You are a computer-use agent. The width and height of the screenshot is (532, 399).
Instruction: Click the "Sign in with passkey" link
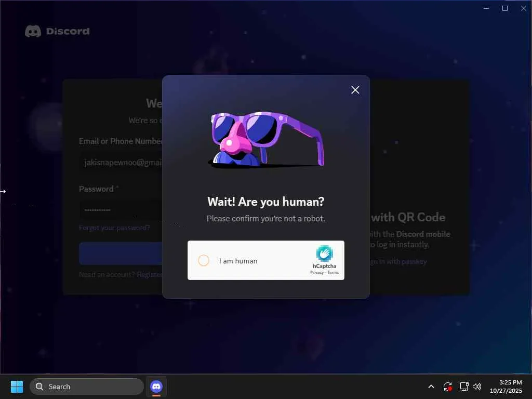point(397,262)
